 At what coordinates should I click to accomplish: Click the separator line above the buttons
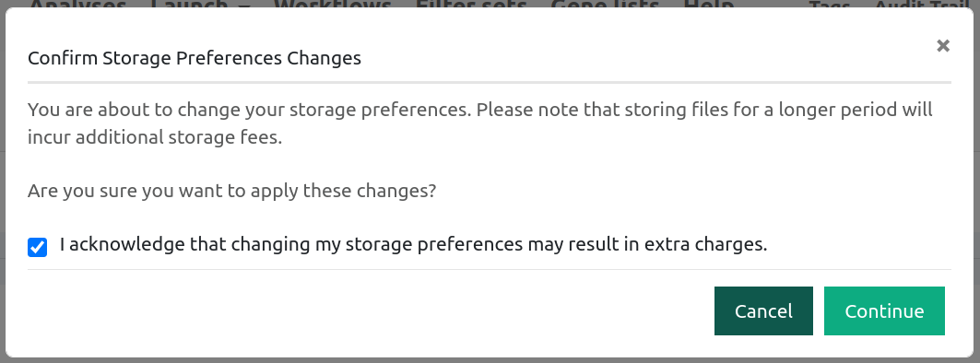pyautogui.click(x=490, y=269)
